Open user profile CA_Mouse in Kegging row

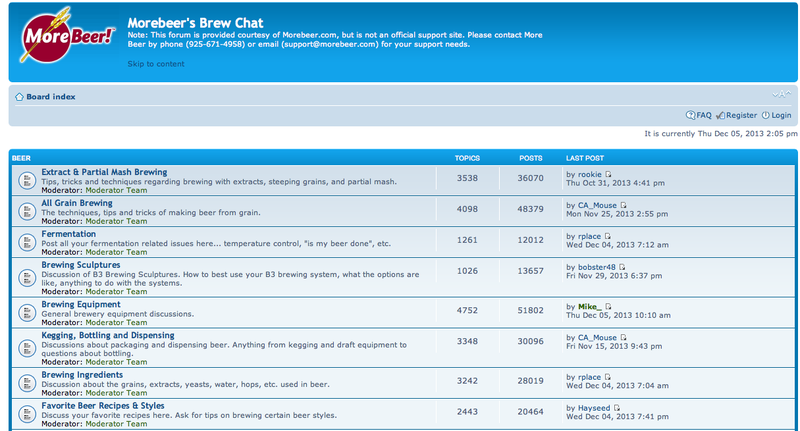597,338
